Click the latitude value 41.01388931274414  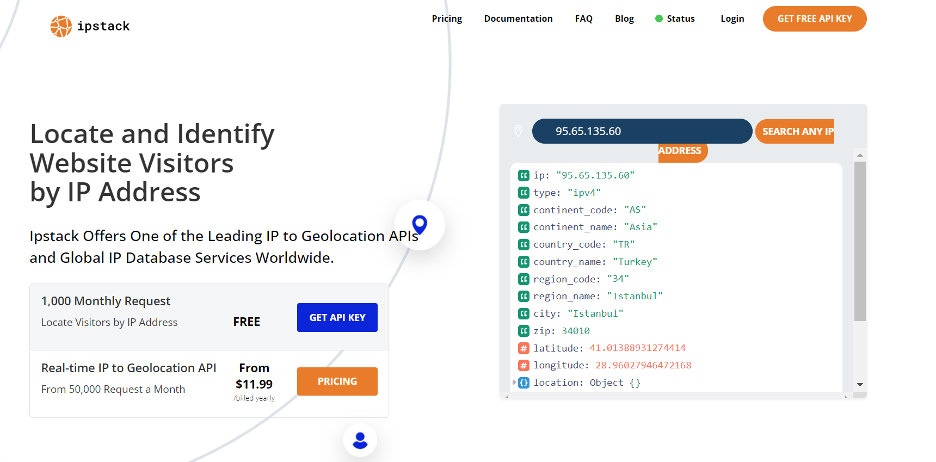638,348
